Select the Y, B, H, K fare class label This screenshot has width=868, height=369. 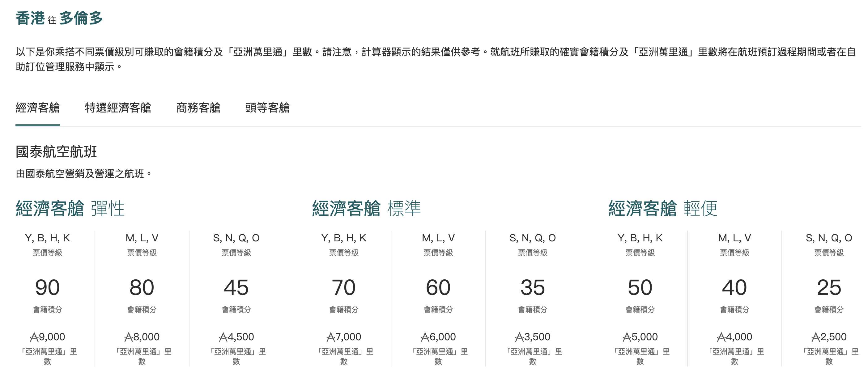point(48,238)
